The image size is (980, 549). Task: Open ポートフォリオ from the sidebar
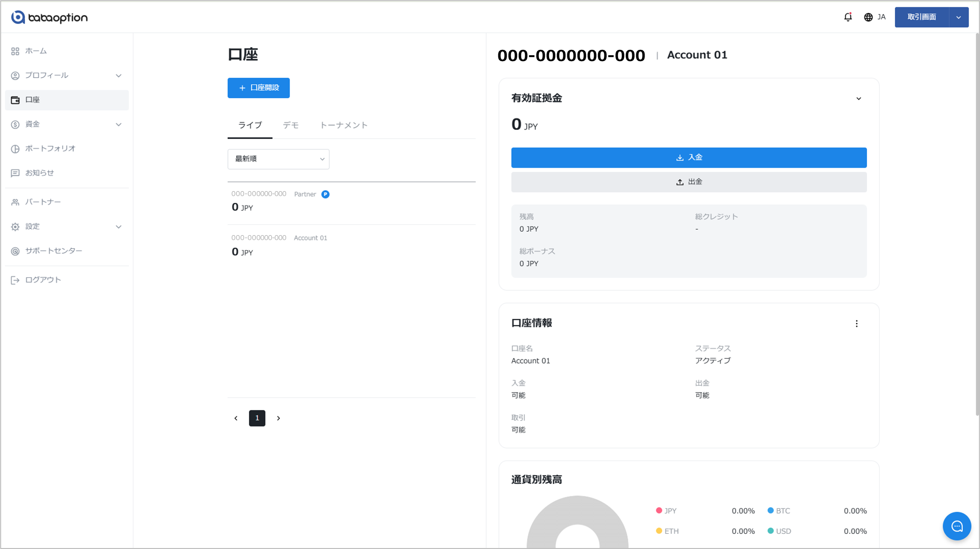pos(50,149)
